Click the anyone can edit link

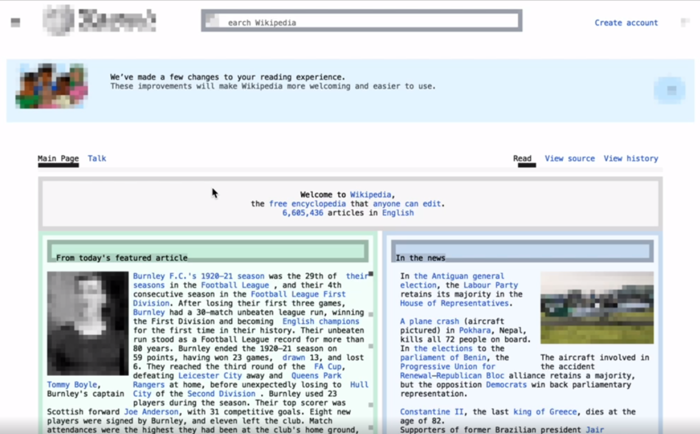click(x=407, y=204)
